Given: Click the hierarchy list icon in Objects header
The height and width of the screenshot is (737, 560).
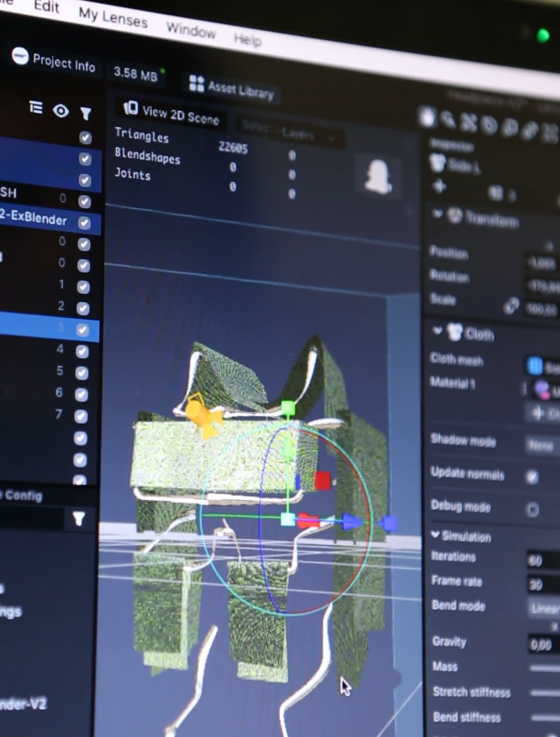Looking at the screenshot, I should point(36,108).
